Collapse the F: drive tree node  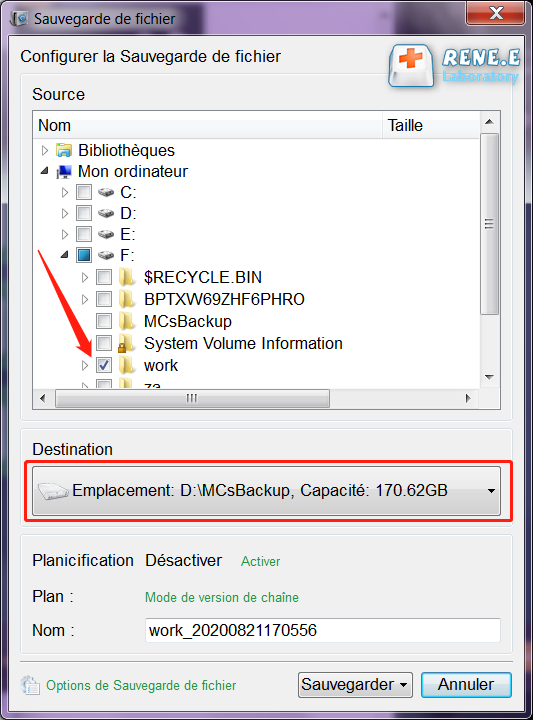click(65, 254)
